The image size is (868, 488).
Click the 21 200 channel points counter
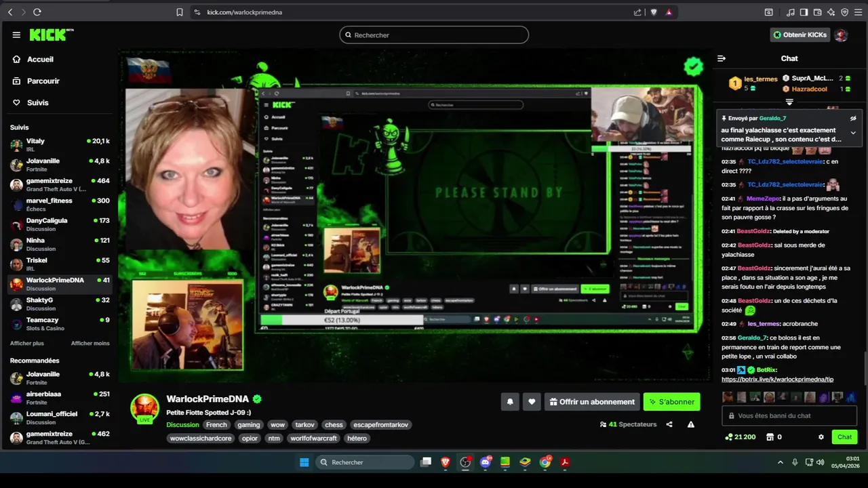click(x=740, y=437)
